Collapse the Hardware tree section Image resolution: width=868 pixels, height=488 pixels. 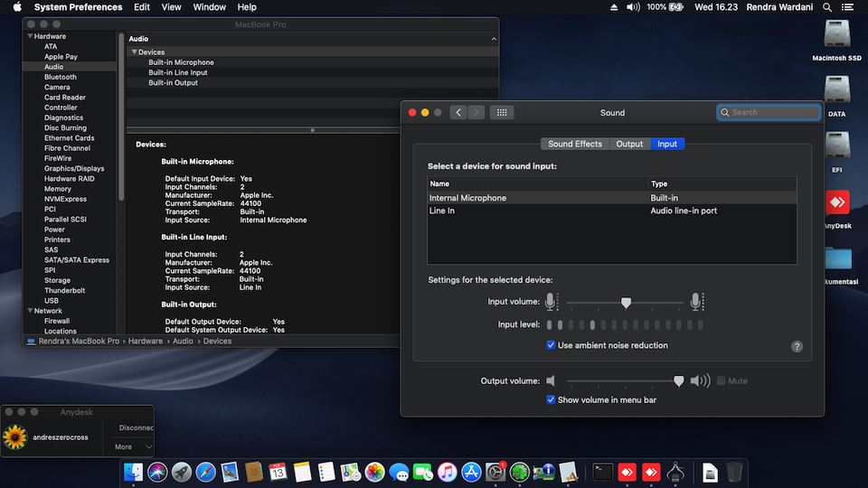click(30, 36)
